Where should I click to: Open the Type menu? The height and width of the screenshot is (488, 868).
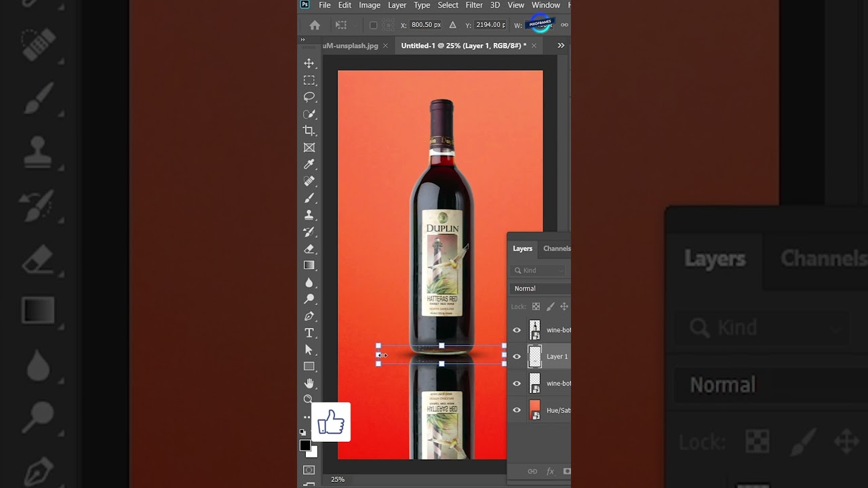422,5
